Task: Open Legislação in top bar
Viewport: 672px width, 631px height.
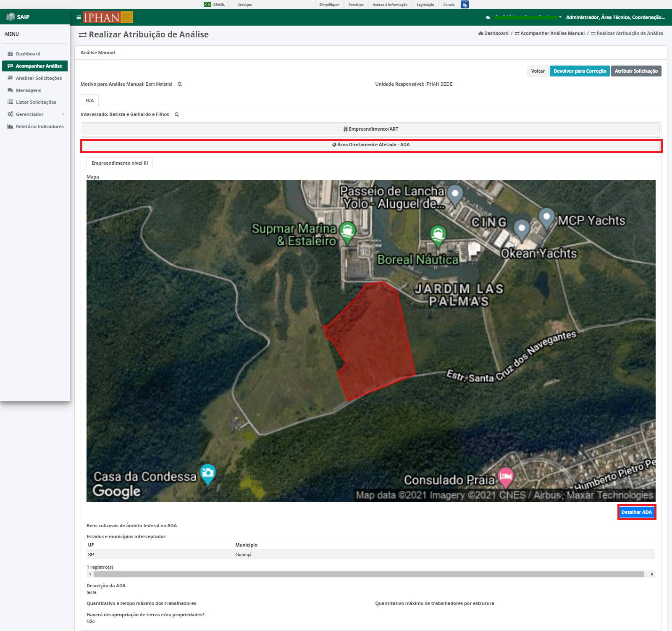Action: tap(425, 5)
